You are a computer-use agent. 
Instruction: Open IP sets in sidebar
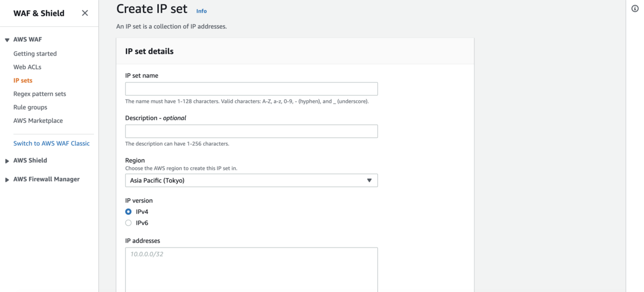click(23, 80)
